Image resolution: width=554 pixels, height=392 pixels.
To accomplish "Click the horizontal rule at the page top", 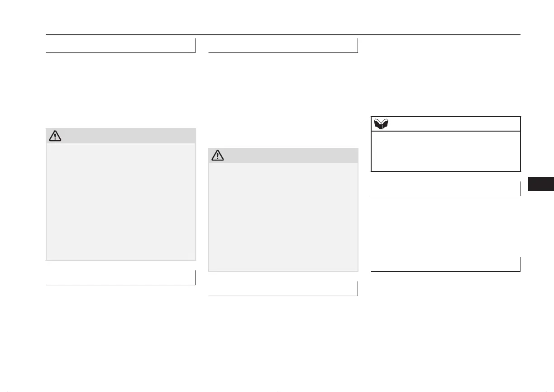I will tap(283, 35).
